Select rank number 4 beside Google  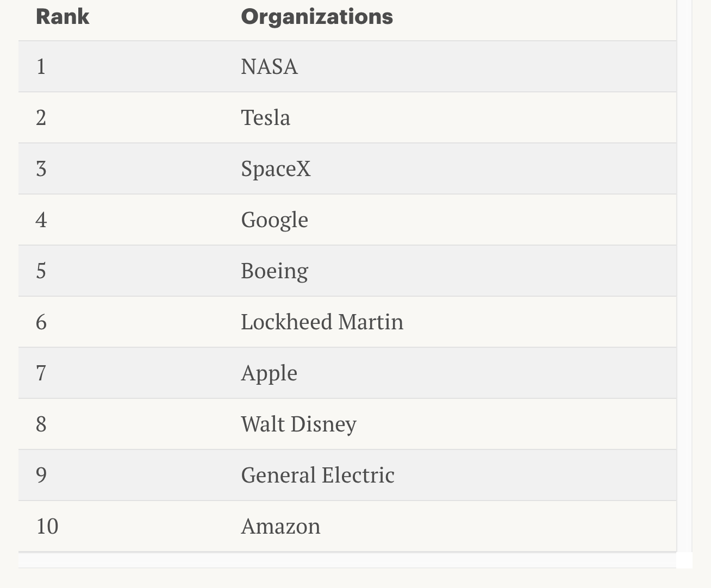coord(41,220)
